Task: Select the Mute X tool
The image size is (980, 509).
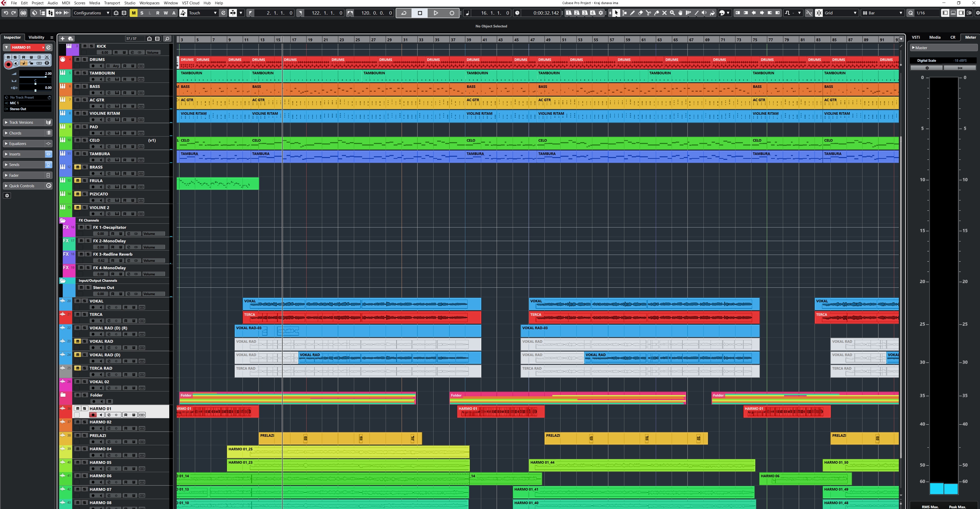Action: [664, 13]
